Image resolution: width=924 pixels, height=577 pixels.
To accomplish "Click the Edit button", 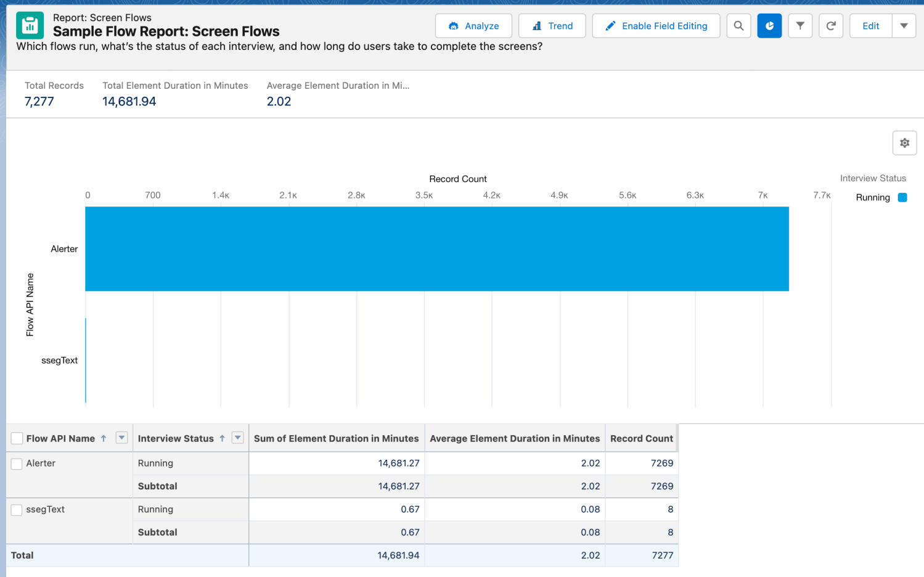I will pos(870,25).
